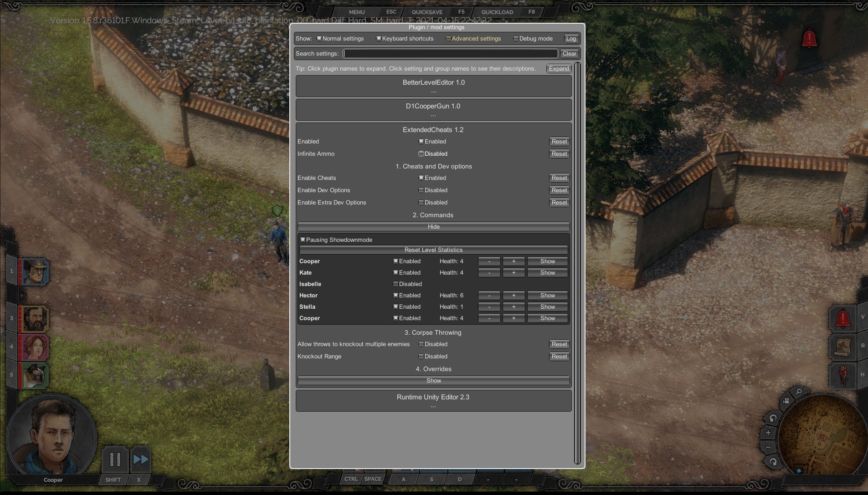
Task: Click the alarm bell button beside the V key
Action: 843,318
